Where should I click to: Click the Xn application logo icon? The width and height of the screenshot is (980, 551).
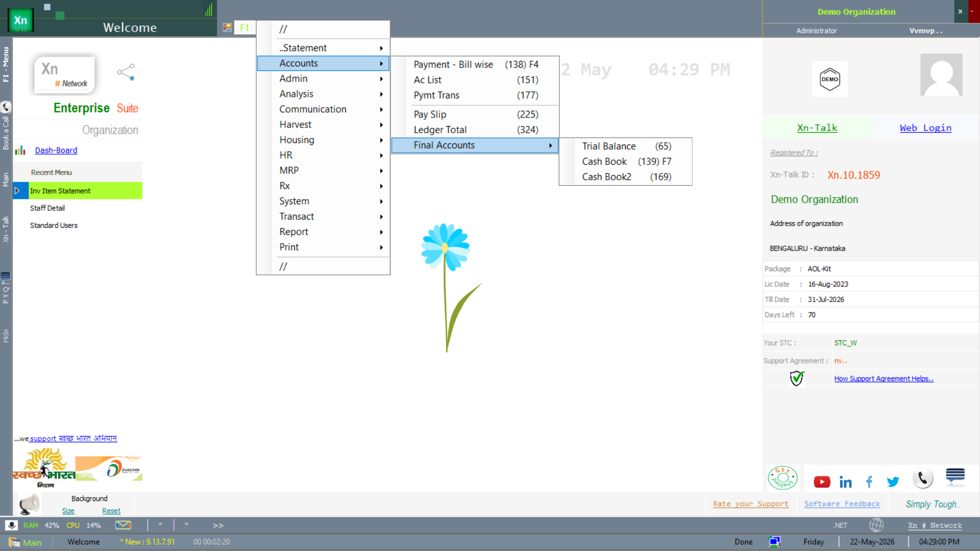tap(21, 20)
